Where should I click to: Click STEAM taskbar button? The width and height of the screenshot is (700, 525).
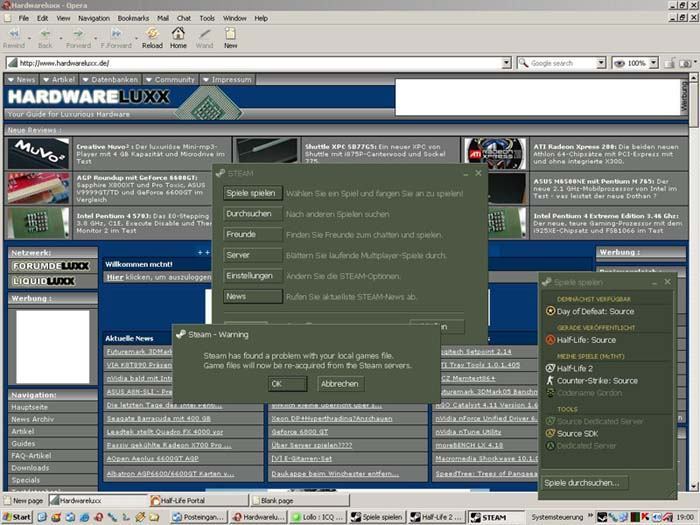coord(496,517)
